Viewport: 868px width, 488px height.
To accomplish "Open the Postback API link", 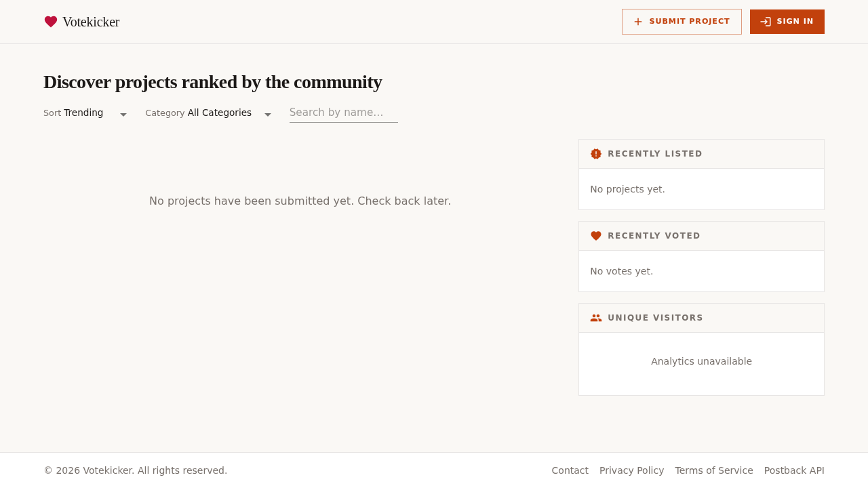I will pyautogui.click(x=794, y=470).
